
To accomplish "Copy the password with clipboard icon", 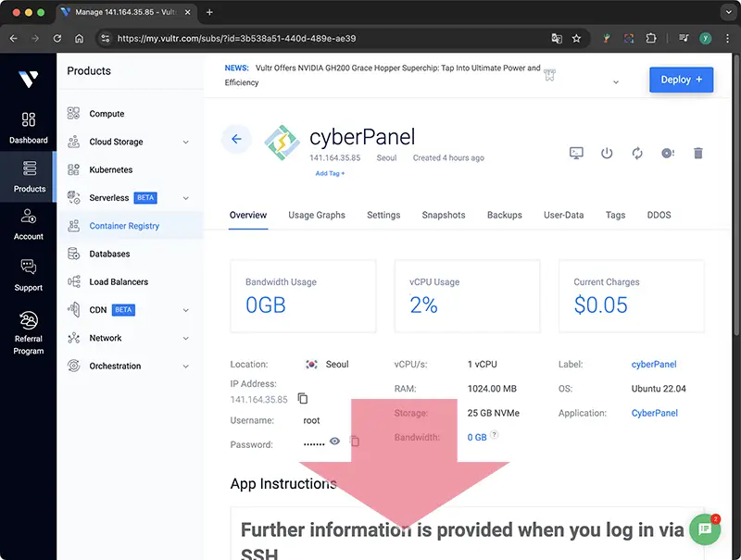I will coord(355,441).
